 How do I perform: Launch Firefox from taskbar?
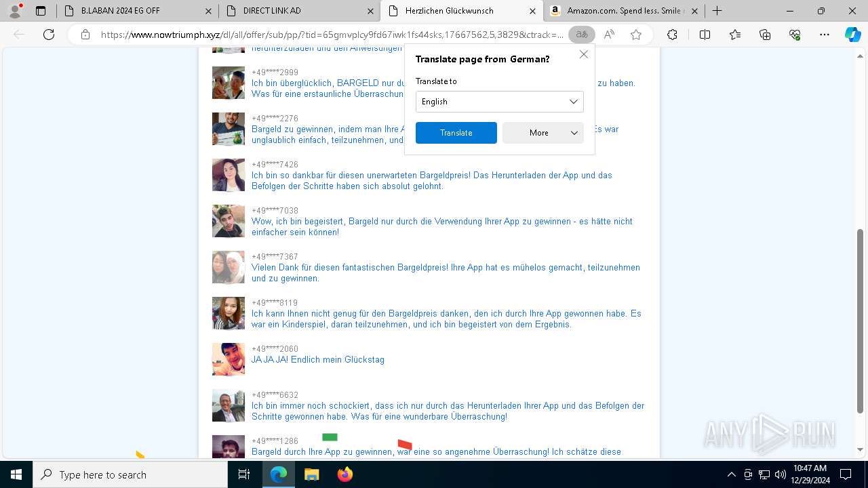[344, 474]
